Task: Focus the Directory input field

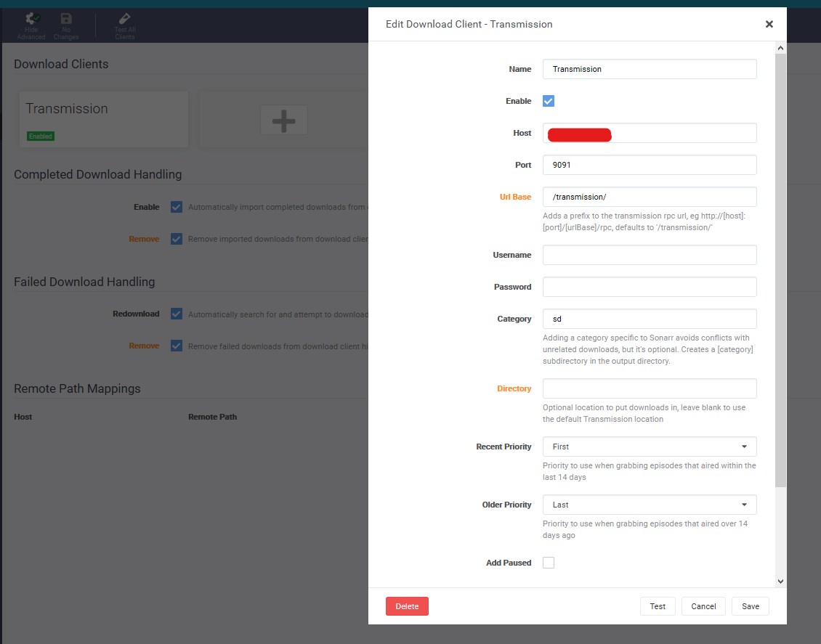Action: pyautogui.click(x=650, y=388)
